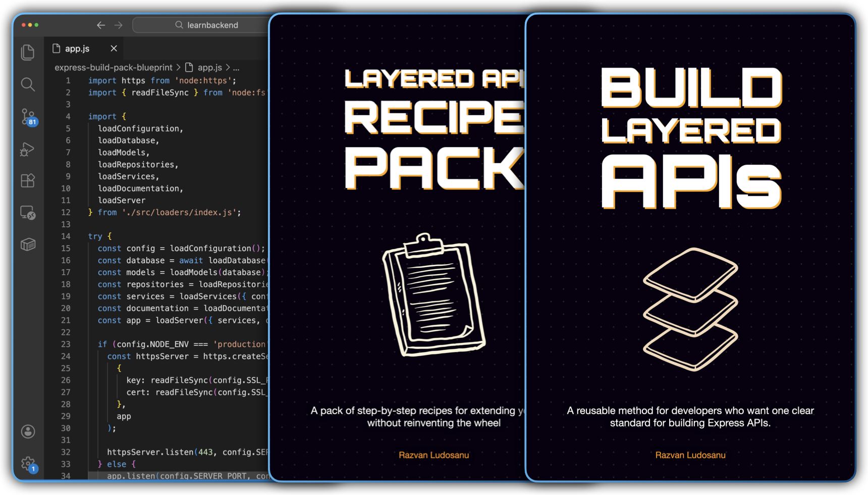Screen dimensions: 868x495
Task: Open the Remote Explorer icon
Action: click(28, 213)
